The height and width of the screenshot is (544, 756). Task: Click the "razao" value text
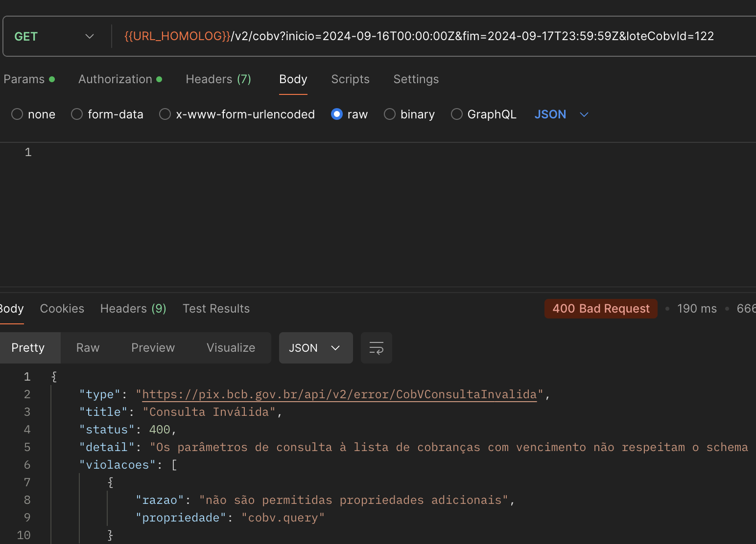[x=354, y=500]
